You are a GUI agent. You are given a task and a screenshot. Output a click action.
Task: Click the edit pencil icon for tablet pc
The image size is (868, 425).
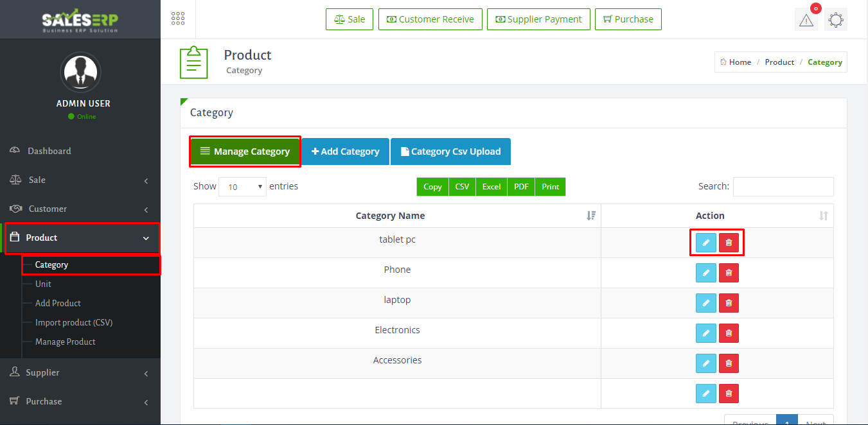[705, 243]
